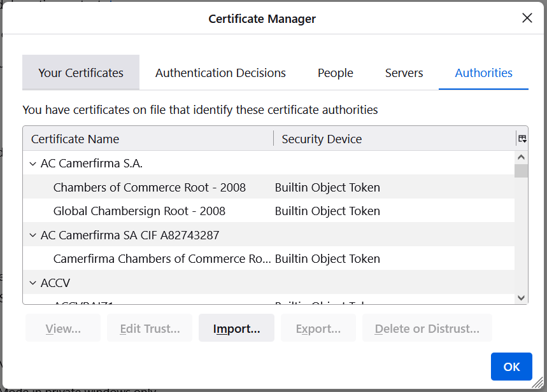Switch to Your Certificates tab

point(81,73)
